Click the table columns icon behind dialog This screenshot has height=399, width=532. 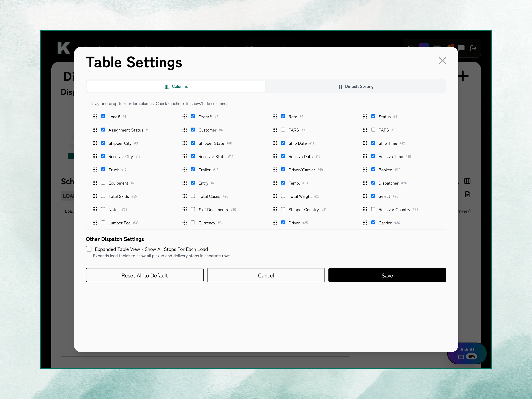coord(467,181)
